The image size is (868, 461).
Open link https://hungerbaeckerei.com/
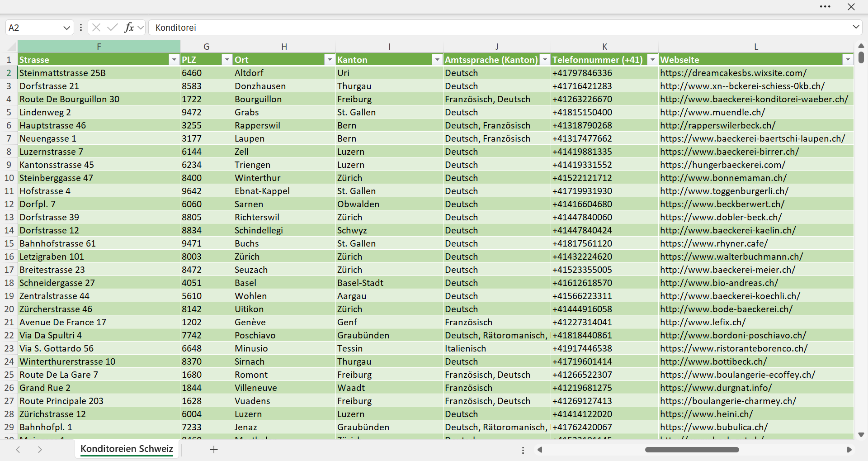pos(723,165)
